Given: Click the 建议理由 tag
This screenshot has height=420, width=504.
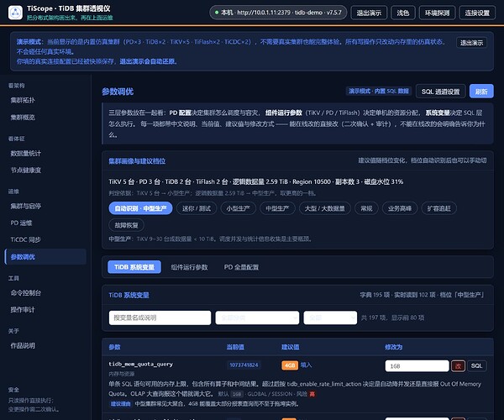Looking at the screenshot, I should click(120, 404).
